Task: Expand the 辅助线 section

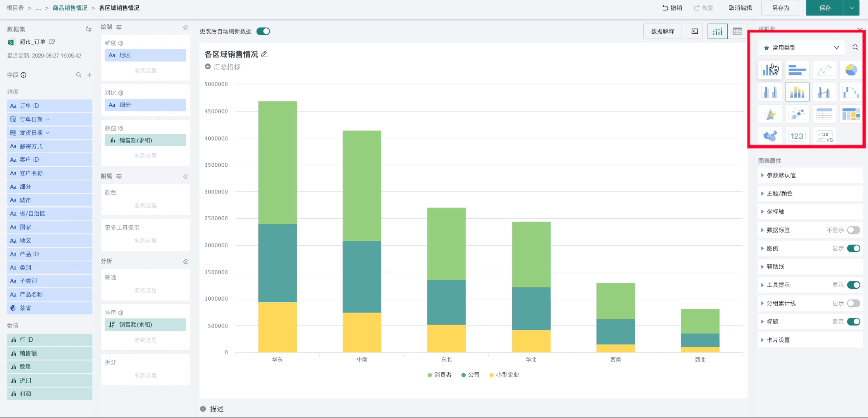Action: pos(810,267)
